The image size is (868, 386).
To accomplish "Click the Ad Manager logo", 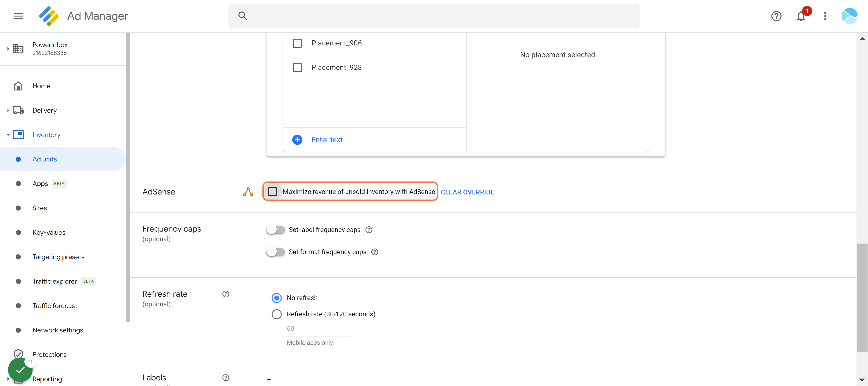I will tap(49, 16).
